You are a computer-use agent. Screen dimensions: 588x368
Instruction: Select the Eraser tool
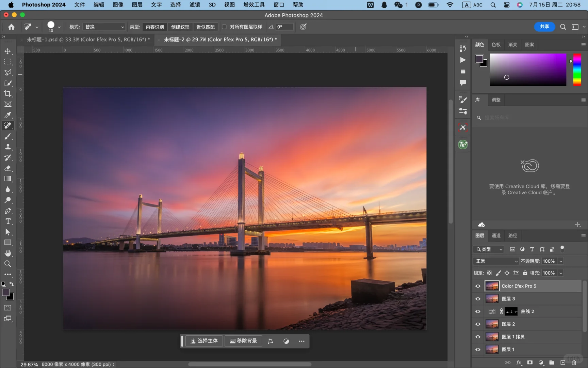(7, 168)
